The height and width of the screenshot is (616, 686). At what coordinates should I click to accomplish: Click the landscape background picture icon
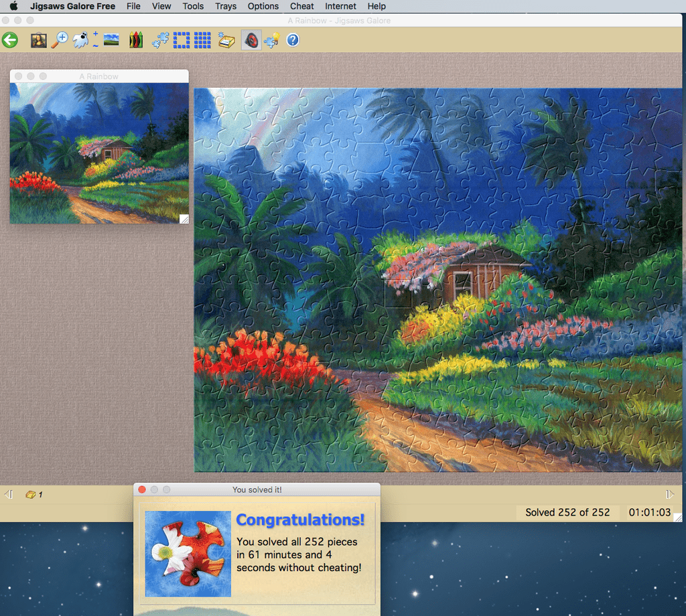111,40
